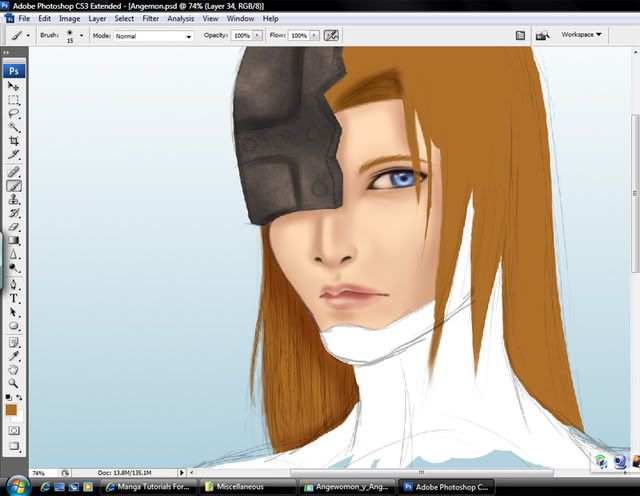
Task: Open the Edit menu
Action: point(44,19)
